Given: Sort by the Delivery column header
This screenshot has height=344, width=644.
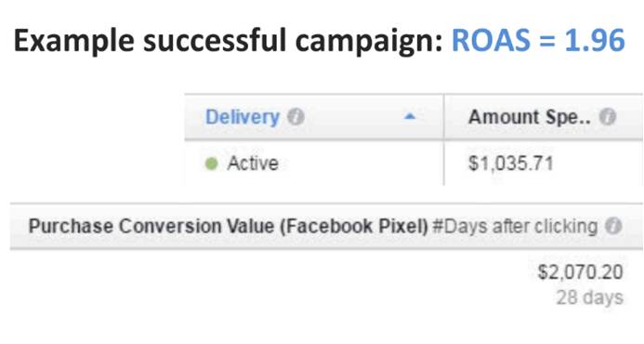Looking at the screenshot, I should [314, 117].
